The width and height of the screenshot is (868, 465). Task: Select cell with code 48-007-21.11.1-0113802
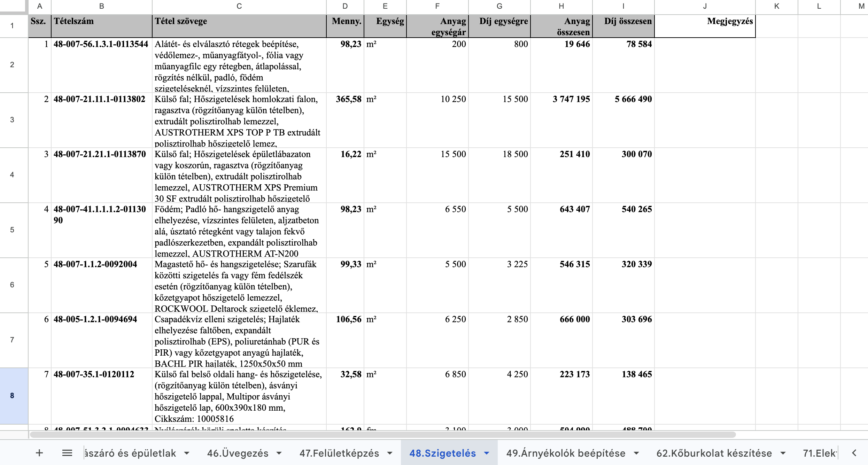pyautogui.click(x=102, y=120)
